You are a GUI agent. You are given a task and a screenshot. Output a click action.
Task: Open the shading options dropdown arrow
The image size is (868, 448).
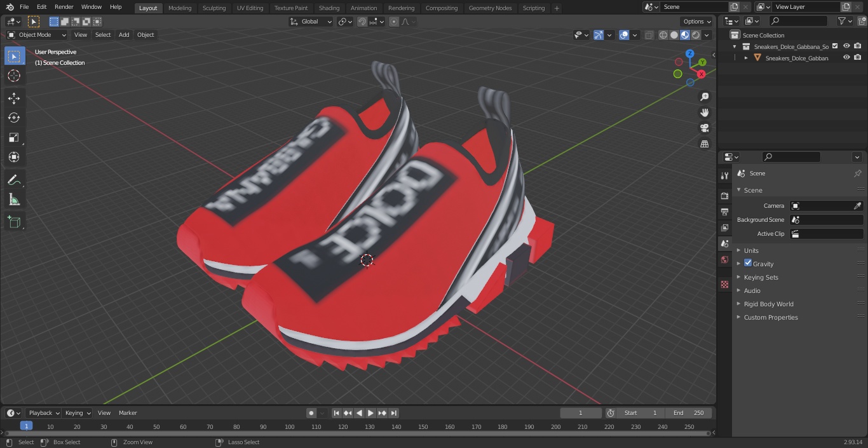point(707,35)
